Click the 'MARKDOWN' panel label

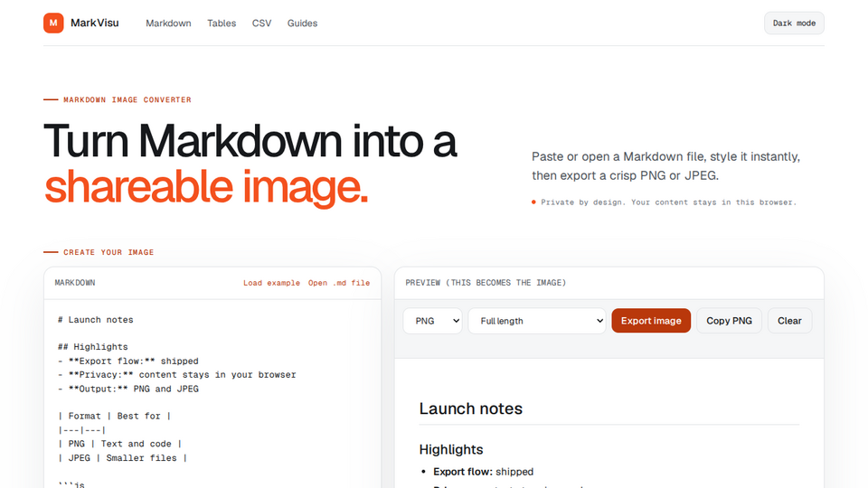point(75,283)
